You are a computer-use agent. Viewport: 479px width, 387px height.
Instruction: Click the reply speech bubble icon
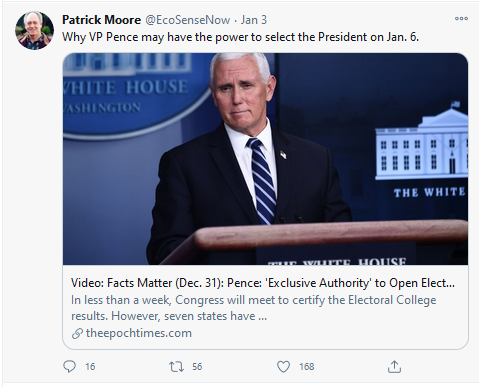coord(69,367)
